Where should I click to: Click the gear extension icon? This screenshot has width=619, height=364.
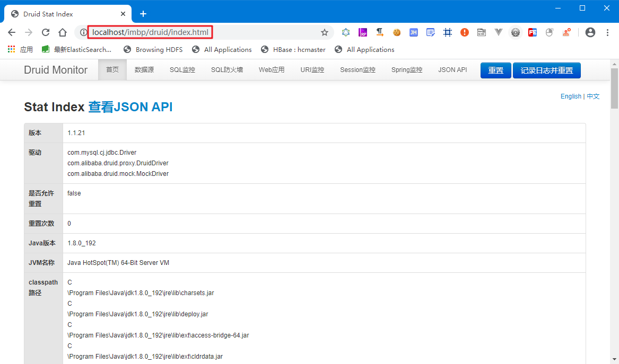[x=516, y=32]
